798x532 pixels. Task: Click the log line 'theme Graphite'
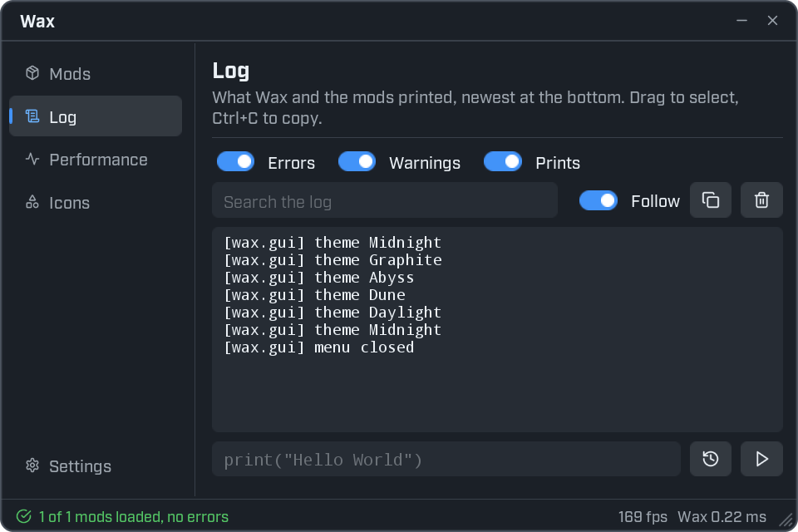tap(332, 260)
